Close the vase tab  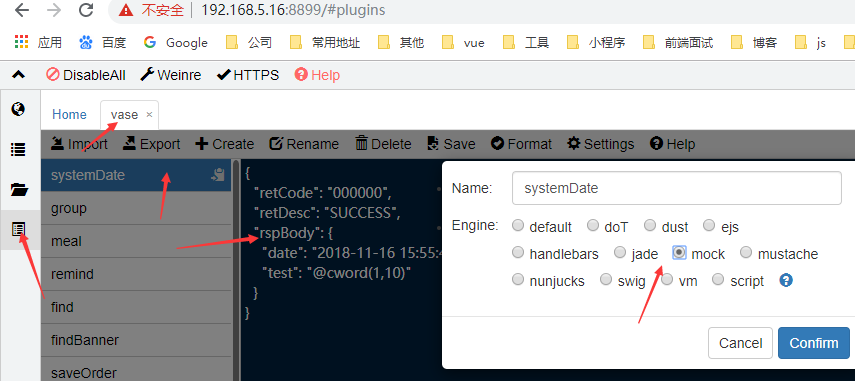click(149, 115)
